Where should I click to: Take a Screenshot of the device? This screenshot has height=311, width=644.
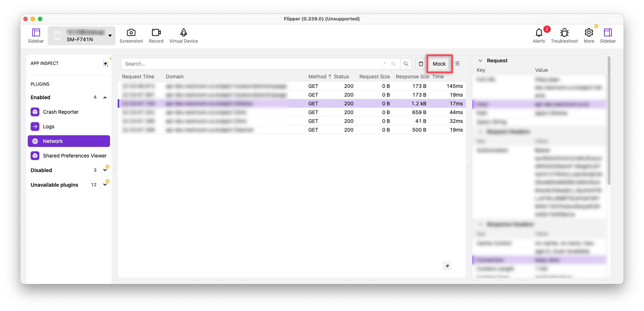[131, 36]
